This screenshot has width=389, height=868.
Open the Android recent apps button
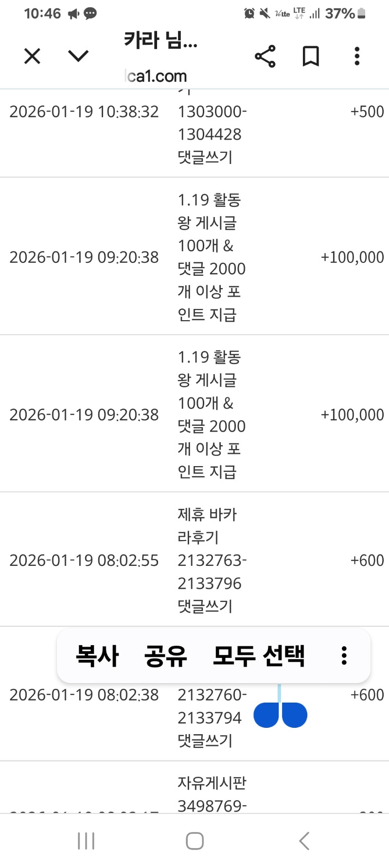click(x=86, y=841)
